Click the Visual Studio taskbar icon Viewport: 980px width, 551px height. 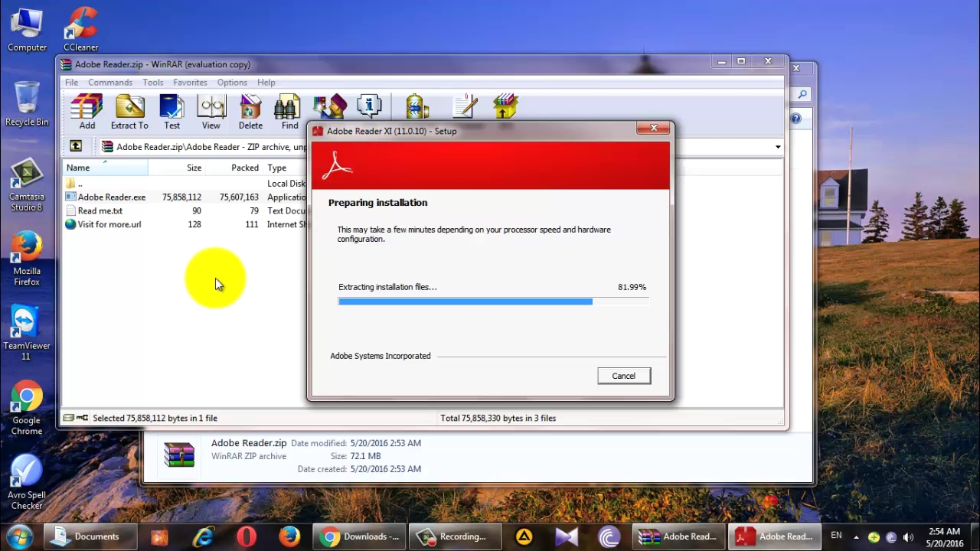point(567,536)
